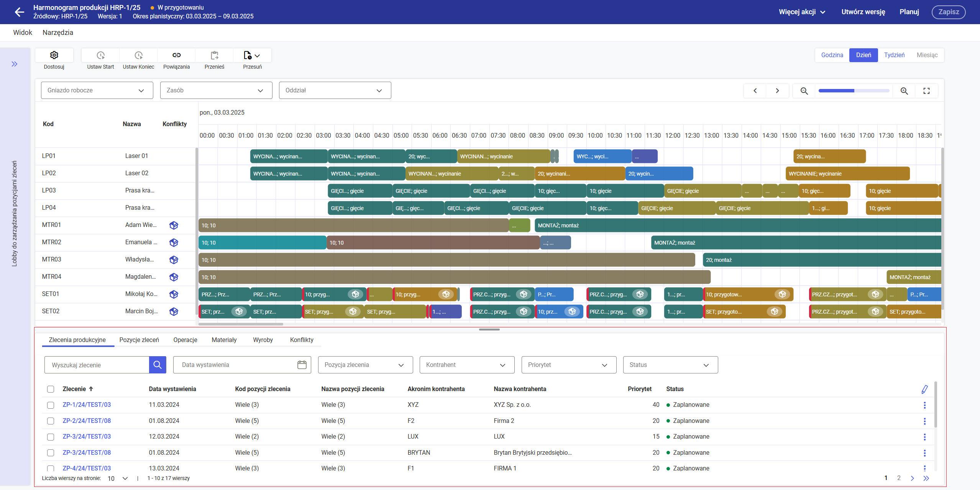The image size is (980, 490).
Task: Click the Utwórz wersję button
Action: coord(863,12)
